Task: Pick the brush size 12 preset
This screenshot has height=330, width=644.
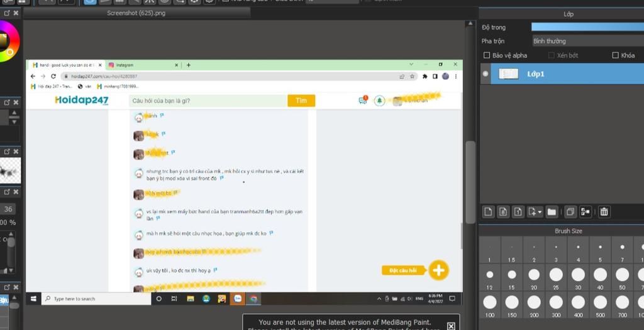Action: pyautogui.click(x=489, y=278)
